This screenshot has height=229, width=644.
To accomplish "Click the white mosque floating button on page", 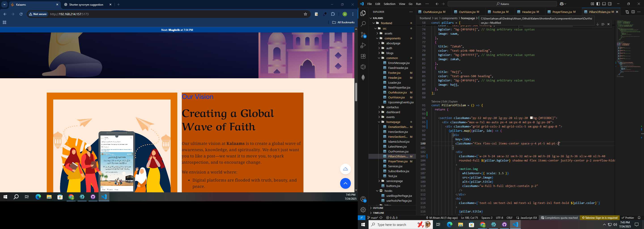I will tap(345, 169).
